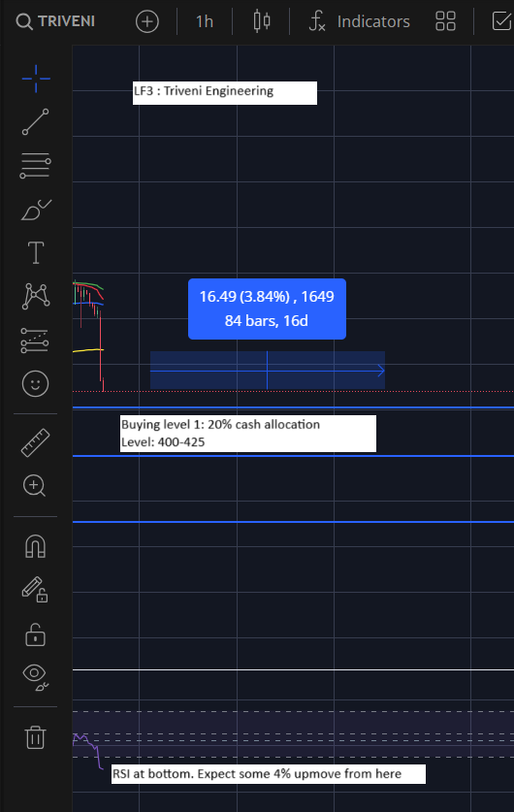The width and height of the screenshot is (514, 812).
Task: Select the text annotation tool
Action: [x=36, y=252]
